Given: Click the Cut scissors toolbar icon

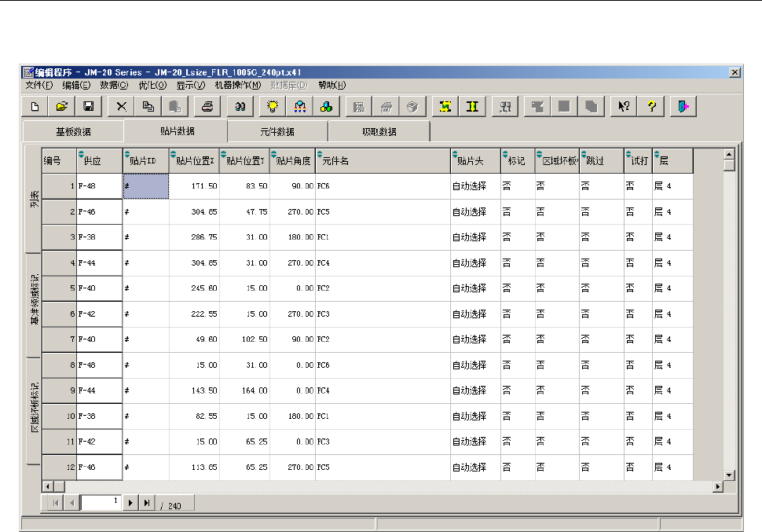Looking at the screenshot, I should pyautogui.click(x=122, y=107).
